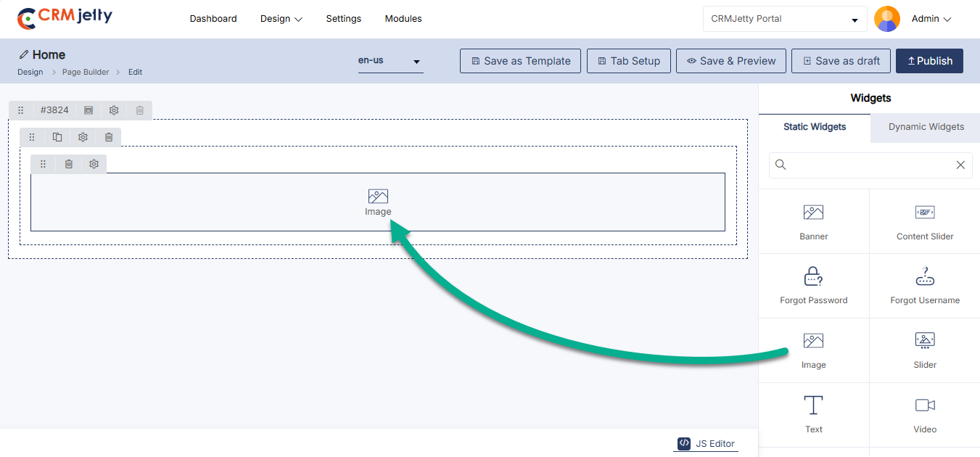This screenshot has height=457, width=980.
Task: Open the Design menu
Action: [281, 19]
